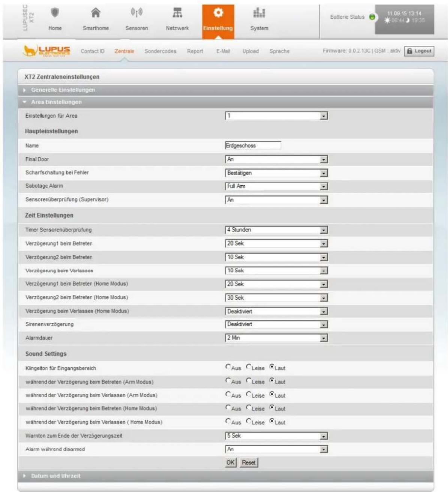Switch to the Zentrale tab

(124, 51)
